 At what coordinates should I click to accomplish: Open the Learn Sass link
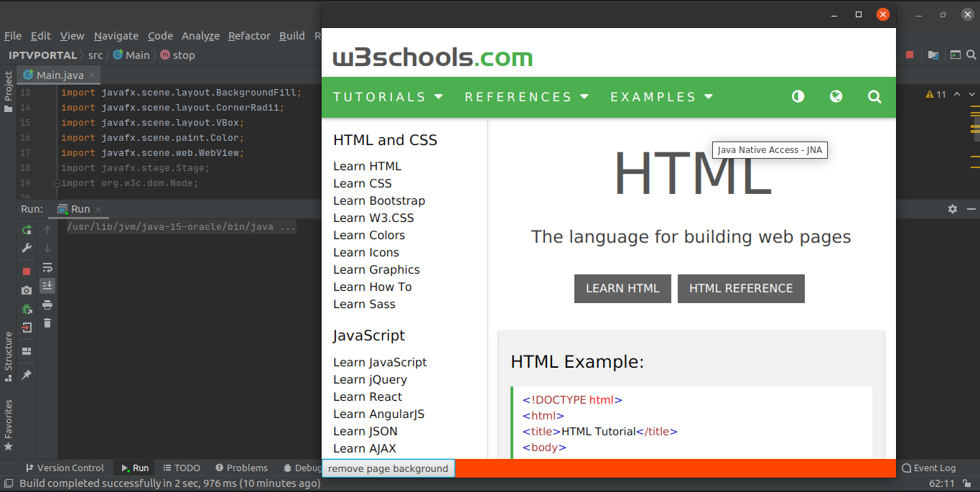pyautogui.click(x=364, y=304)
